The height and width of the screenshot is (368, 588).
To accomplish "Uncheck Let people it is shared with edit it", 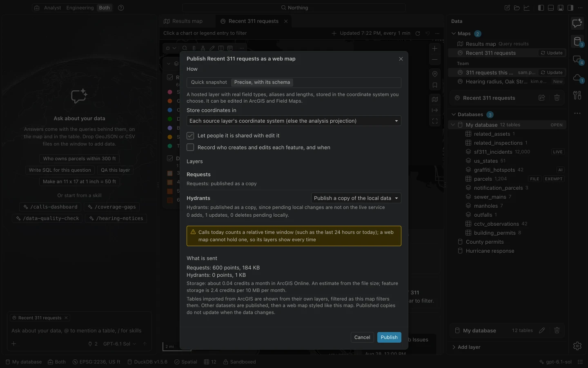I will click(x=190, y=136).
